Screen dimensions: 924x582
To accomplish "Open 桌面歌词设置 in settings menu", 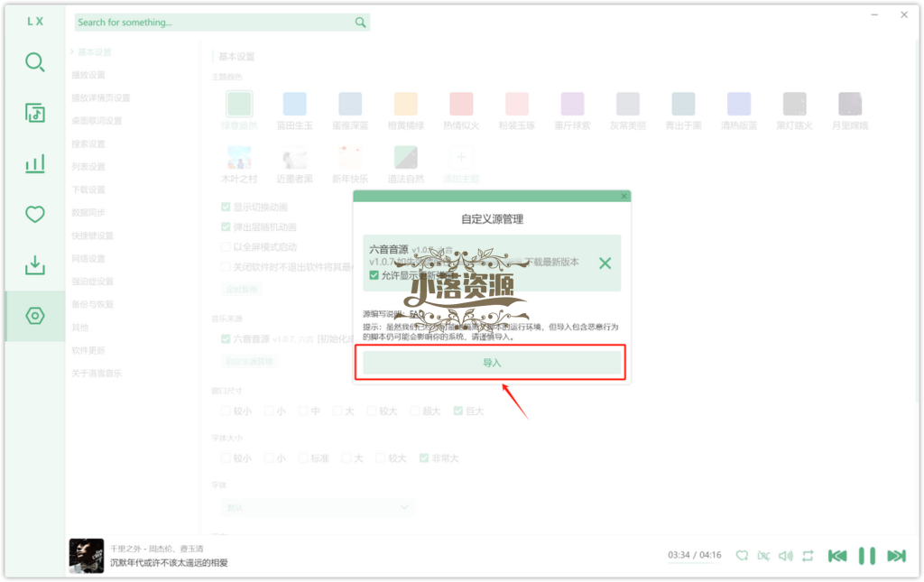I will tap(97, 121).
